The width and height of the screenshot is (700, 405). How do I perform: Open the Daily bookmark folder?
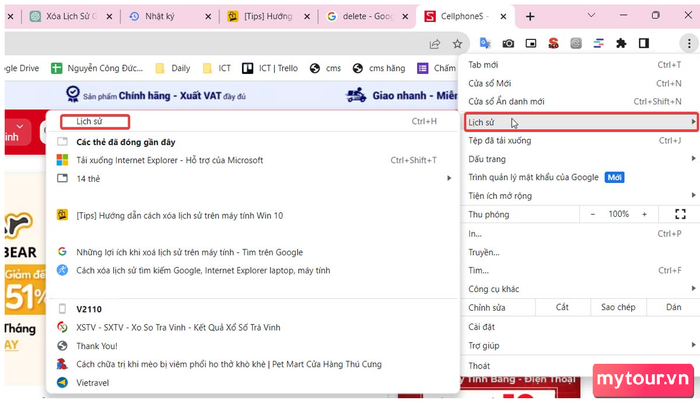tap(173, 68)
